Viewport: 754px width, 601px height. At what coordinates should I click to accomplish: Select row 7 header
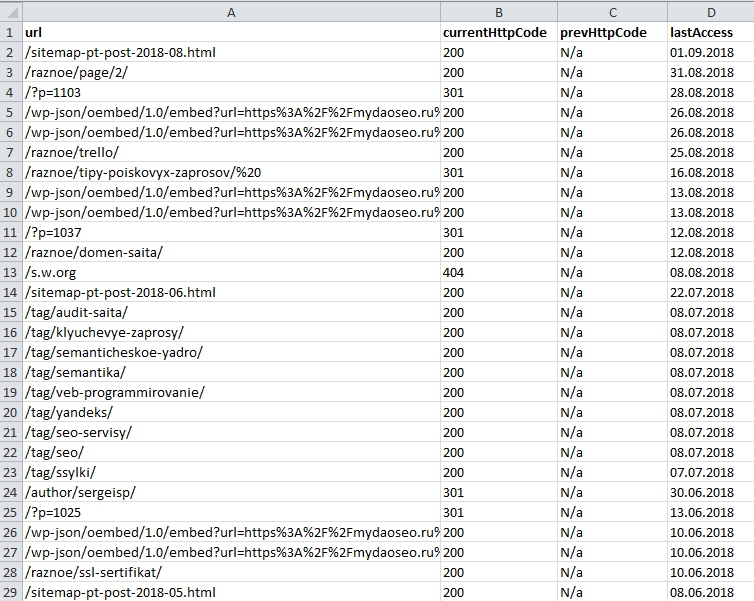11,152
